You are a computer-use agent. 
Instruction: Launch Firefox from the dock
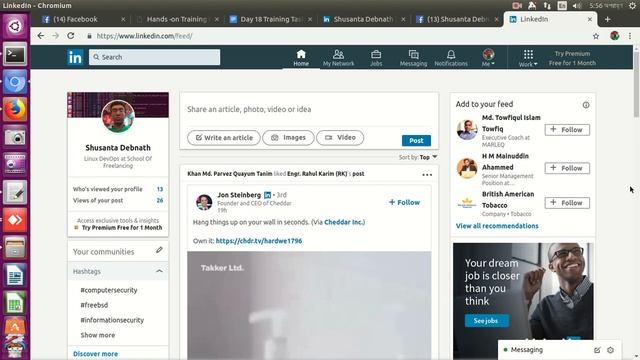coord(15,110)
